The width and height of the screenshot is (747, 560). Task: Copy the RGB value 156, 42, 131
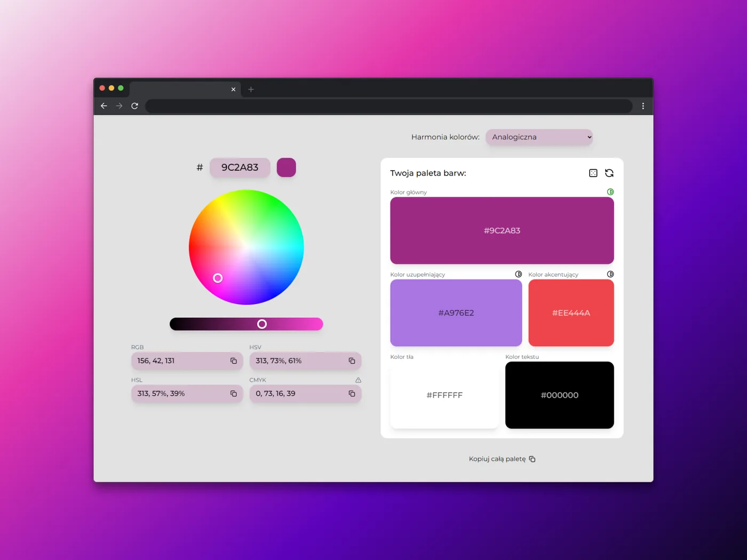pos(234,361)
